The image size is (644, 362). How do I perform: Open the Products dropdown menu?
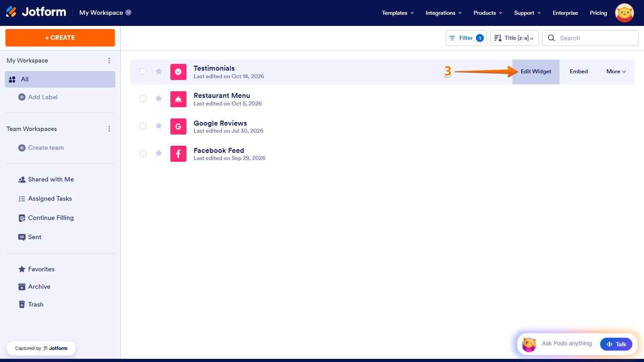[488, 13]
